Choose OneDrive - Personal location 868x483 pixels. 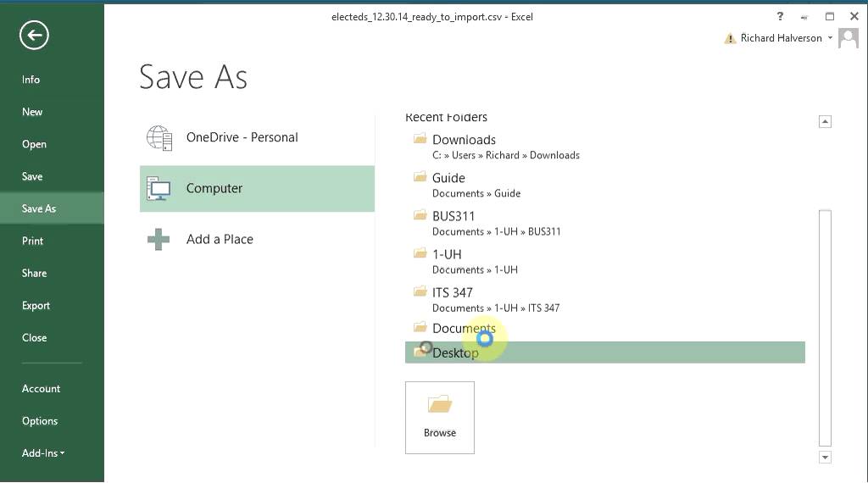[x=257, y=137]
